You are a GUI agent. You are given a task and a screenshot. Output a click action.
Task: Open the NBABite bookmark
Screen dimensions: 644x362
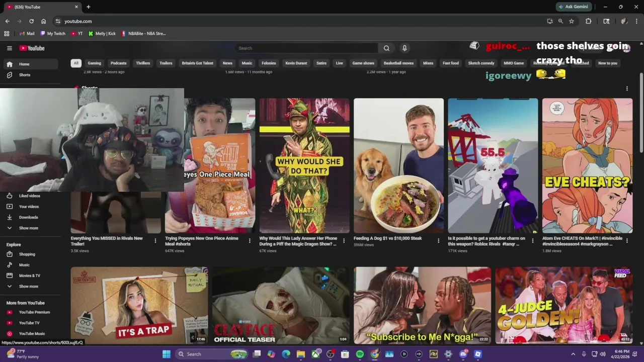tap(143, 34)
